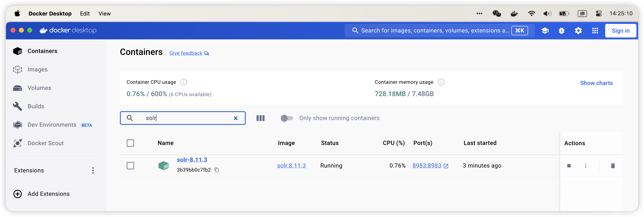Click the battery status menu bar icon
Viewport: 644px width, 217px height.
(x=564, y=13)
